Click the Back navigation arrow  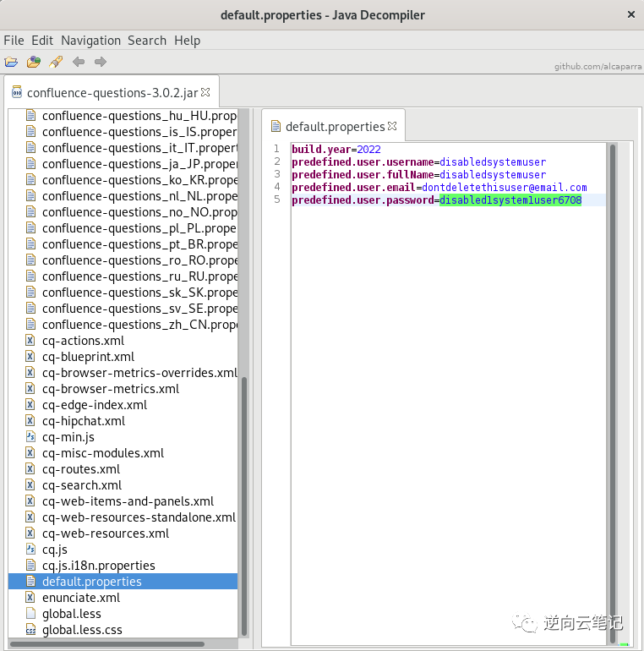click(x=79, y=62)
